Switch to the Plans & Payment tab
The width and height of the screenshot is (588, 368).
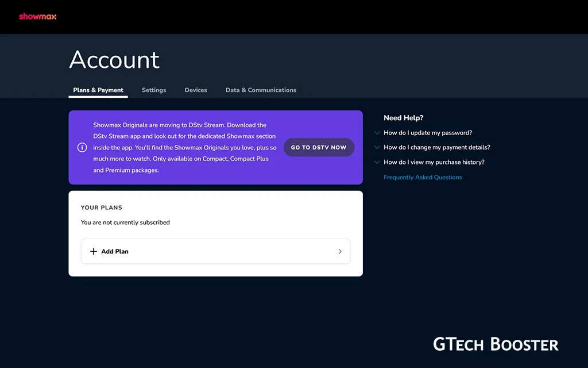(x=98, y=90)
